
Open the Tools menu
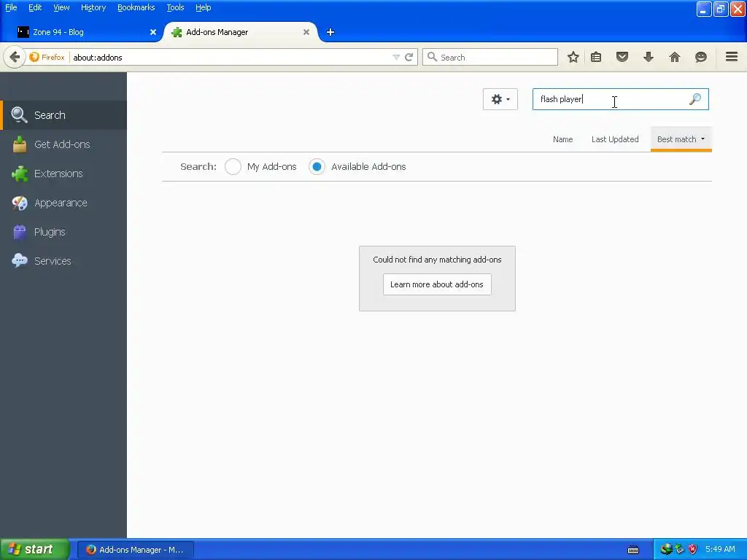pyautogui.click(x=175, y=7)
